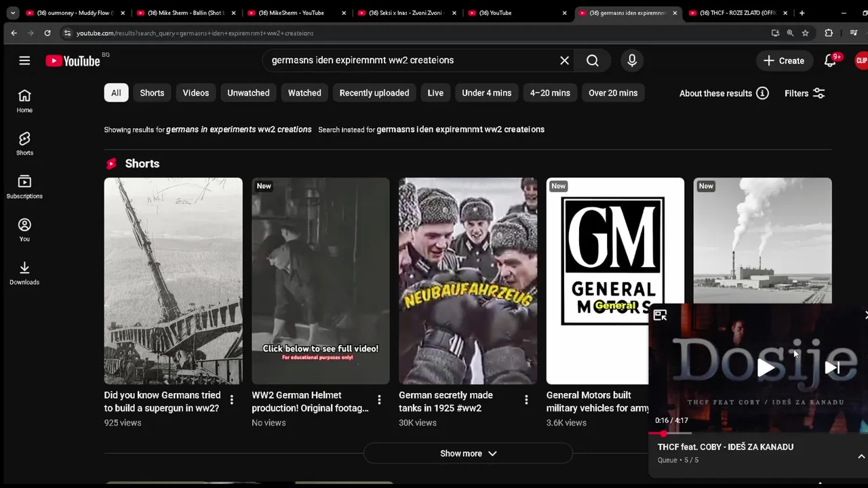Open options for supergun short

(x=232, y=400)
